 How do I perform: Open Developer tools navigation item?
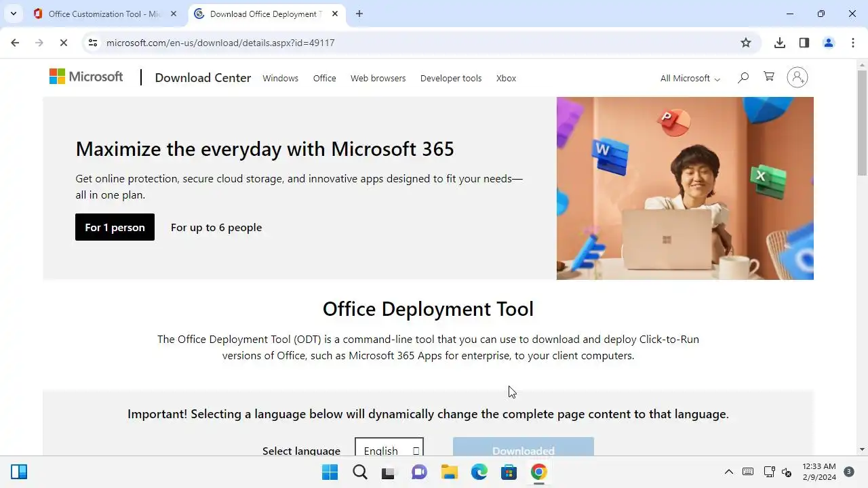click(451, 78)
